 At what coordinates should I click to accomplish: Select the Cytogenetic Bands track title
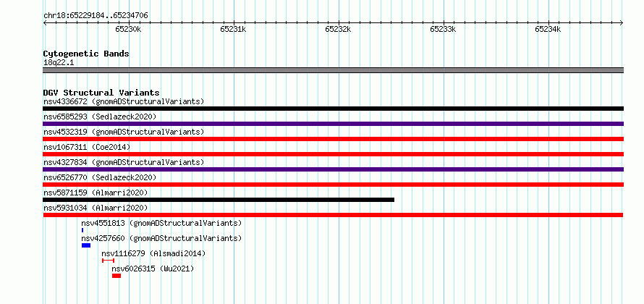86,54
